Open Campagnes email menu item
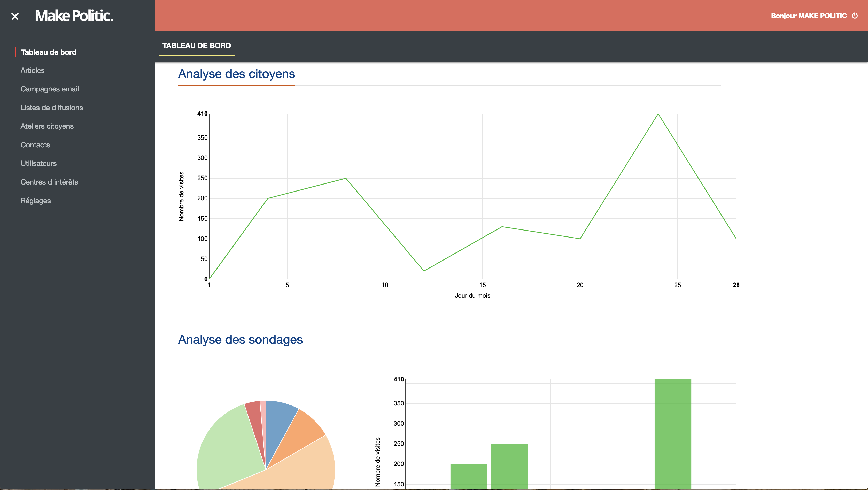This screenshot has width=868, height=490. coord(50,89)
